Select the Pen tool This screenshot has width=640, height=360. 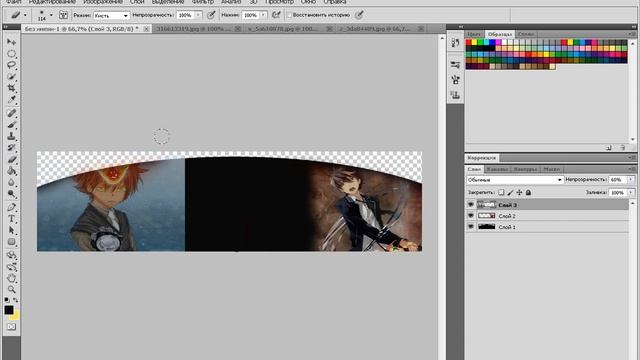click(x=11, y=207)
